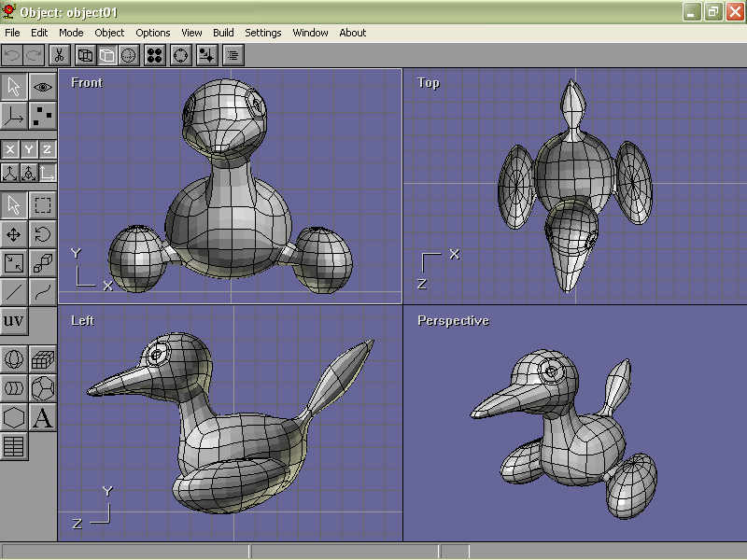Minimize the Object: object01 window
The width and height of the screenshot is (747, 560).
pos(692,12)
